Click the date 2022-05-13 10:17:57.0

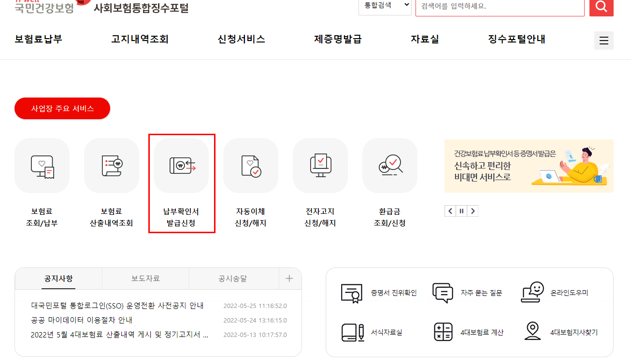point(255,335)
